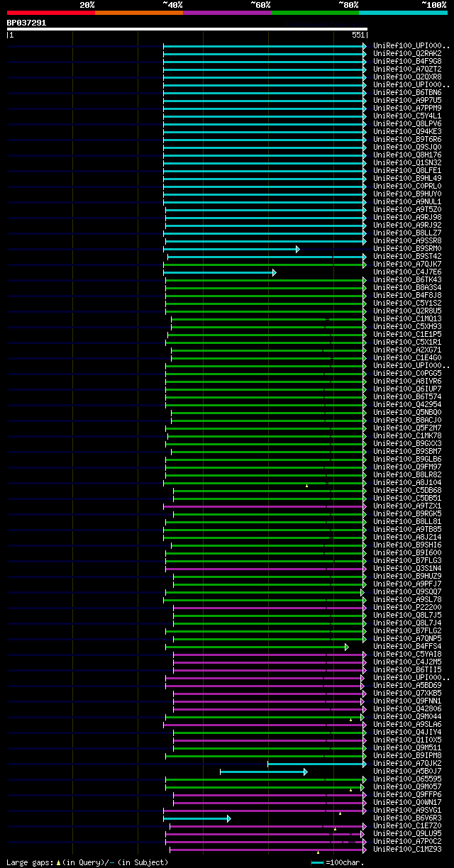
Task: Click the UniRef100_C5XH93 label
Action: [x=407, y=326]
